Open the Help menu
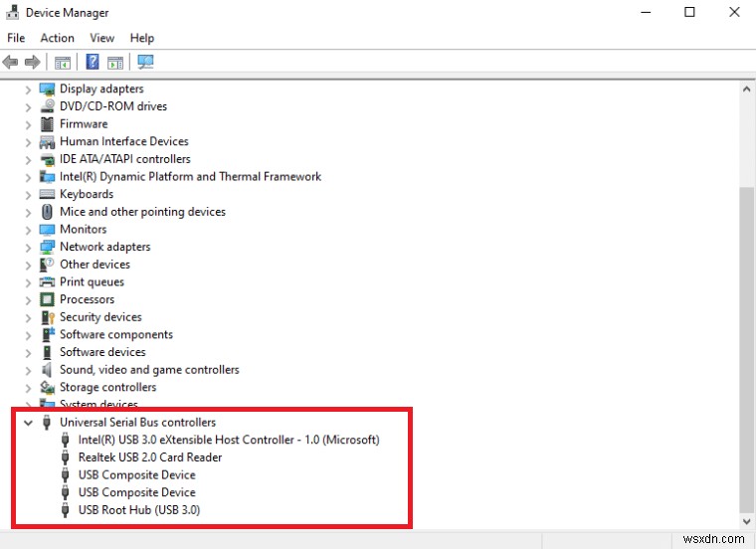Screen dimensions: 756x549 141,38
